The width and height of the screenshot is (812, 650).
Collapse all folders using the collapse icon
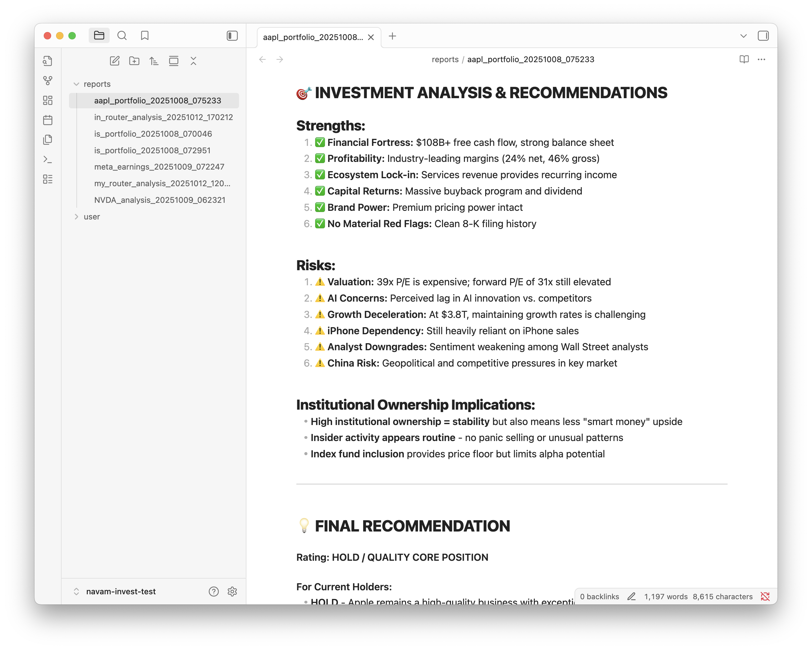click(193, 61)
